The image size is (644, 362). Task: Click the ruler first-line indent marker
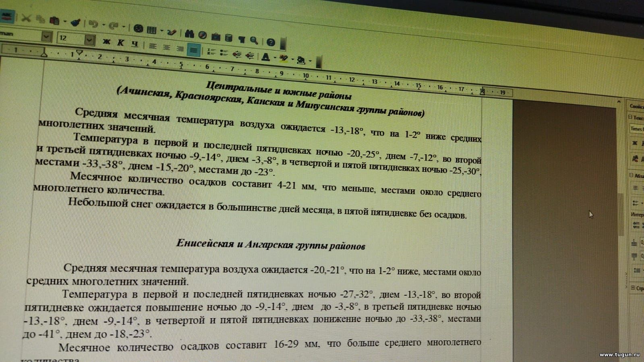pyautogui.click(x=79, y=52)
